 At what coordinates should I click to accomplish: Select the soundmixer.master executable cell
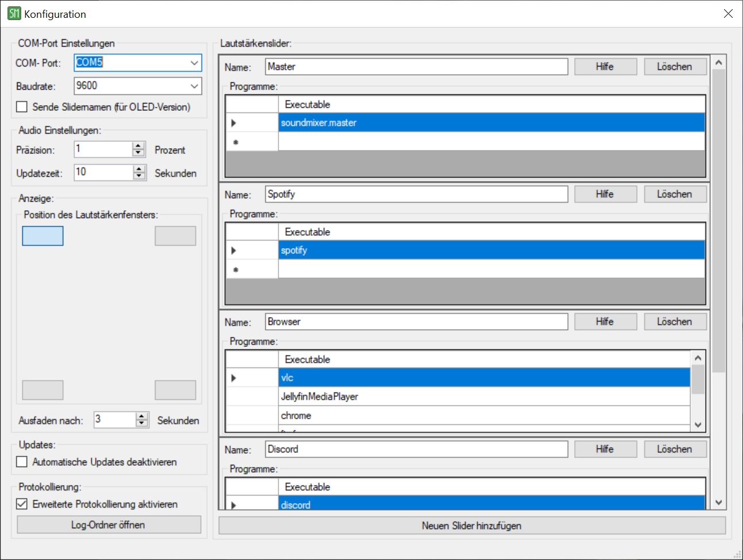point(492,122)
